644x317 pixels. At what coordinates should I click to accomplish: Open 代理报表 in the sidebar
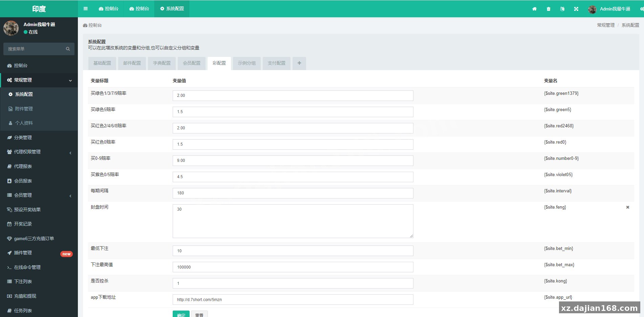[x=39, y=166]
